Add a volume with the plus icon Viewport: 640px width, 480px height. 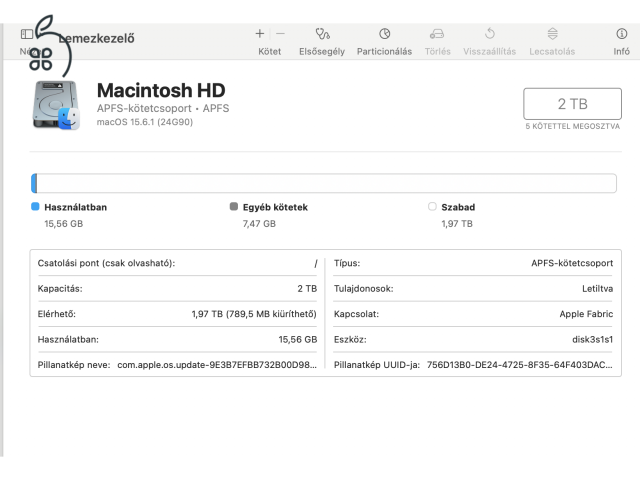point(260,33)
